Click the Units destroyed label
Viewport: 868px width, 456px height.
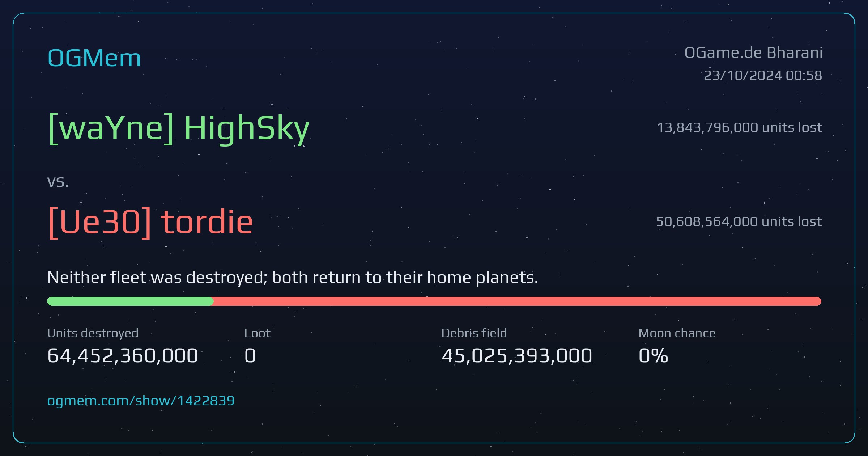point(93,333)
